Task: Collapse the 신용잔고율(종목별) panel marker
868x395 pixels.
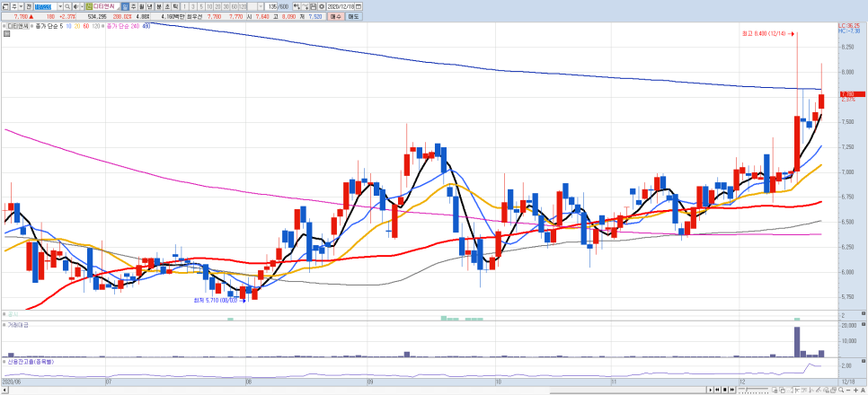Action: 4,362
